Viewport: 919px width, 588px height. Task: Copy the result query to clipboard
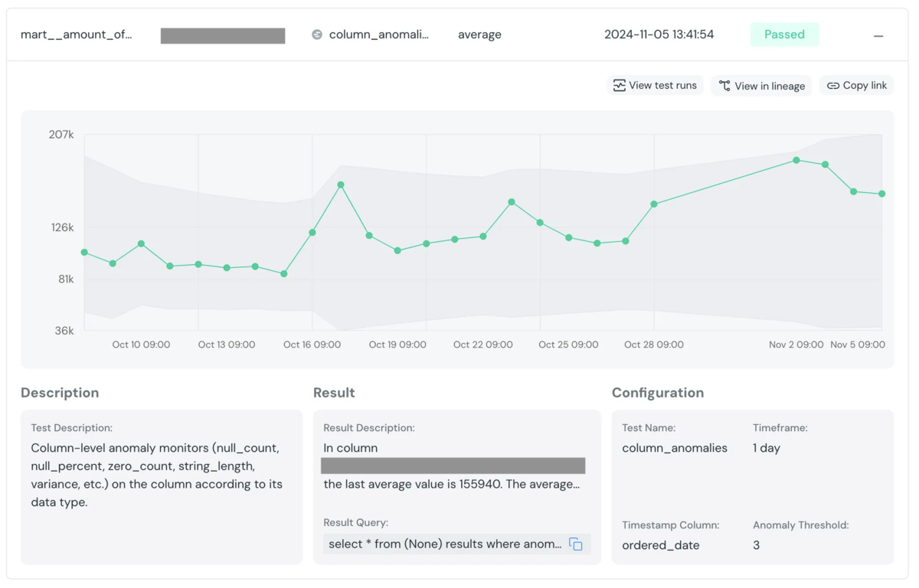pyautogui.click(x=576, y=544)
